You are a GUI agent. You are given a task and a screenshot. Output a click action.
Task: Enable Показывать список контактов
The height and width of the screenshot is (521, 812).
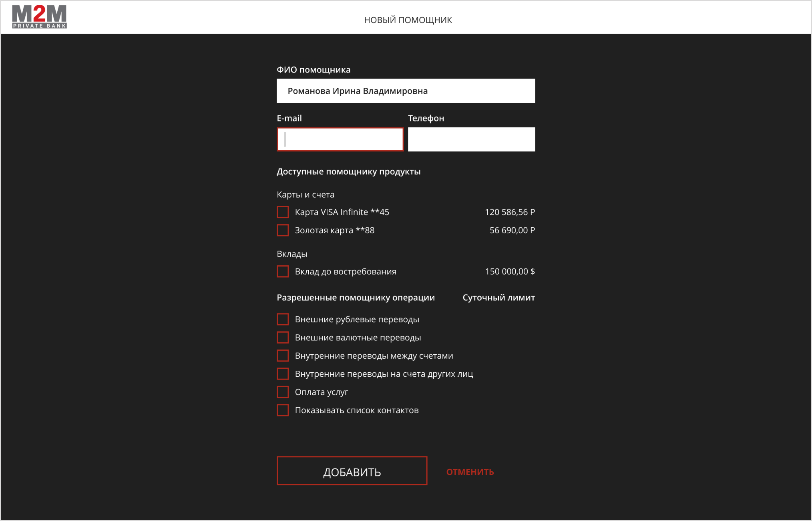283,410
